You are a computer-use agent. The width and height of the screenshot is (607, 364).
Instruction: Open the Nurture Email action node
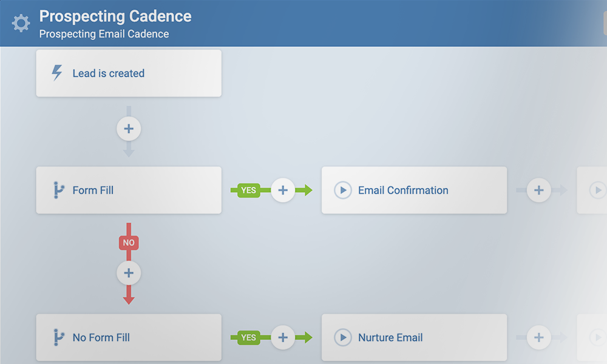(414, 337)
